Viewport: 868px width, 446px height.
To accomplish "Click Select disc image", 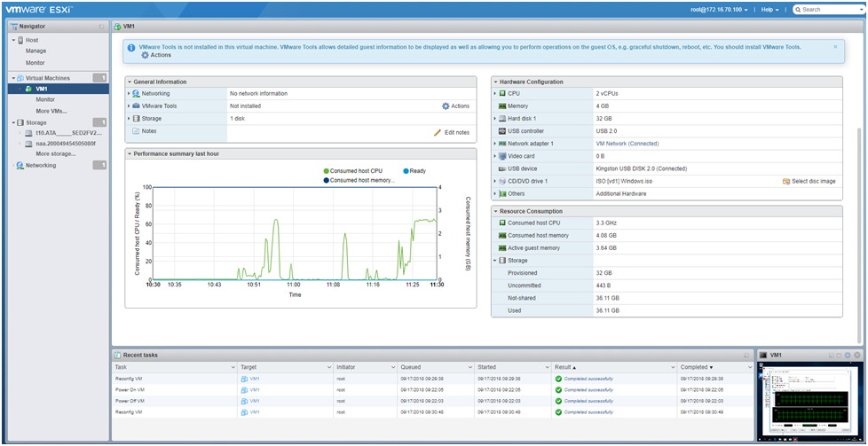I will [x=809, y=182].
